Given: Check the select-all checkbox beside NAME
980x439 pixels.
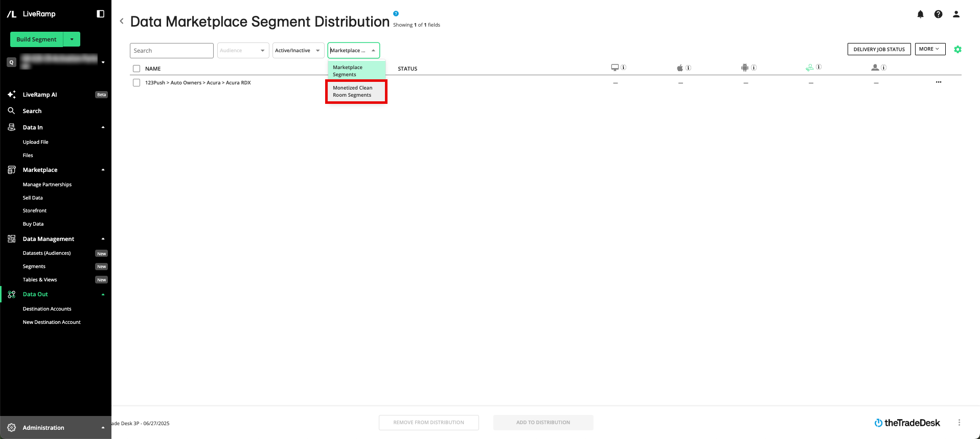Looking at the screenshot, I should (136, 69).
